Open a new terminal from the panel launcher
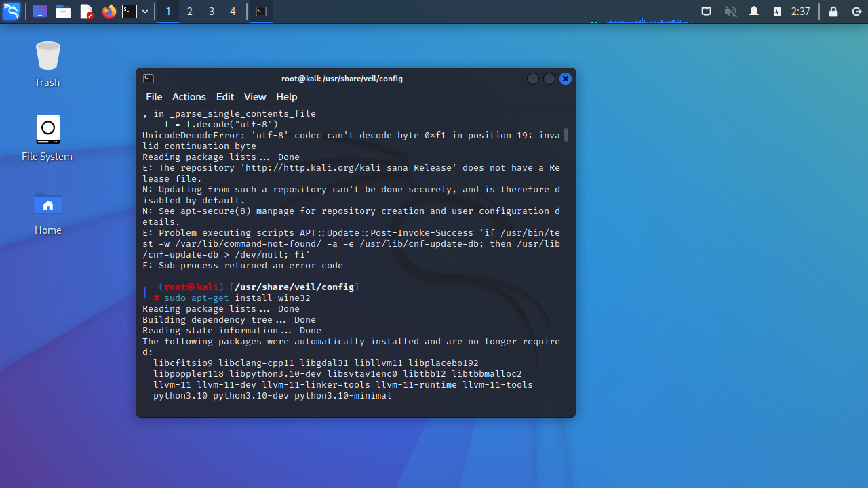 (130, 12)
